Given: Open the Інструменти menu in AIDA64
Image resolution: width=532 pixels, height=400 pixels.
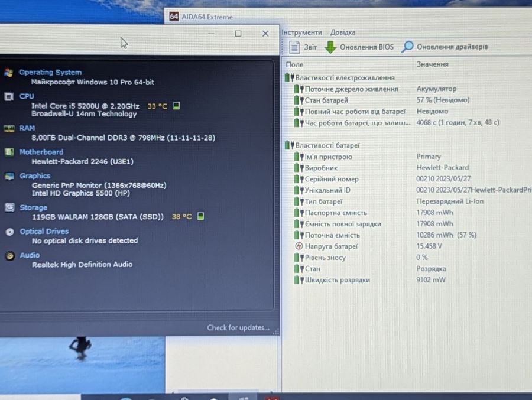Looking at the screenshot, I should tap(302, 32).
